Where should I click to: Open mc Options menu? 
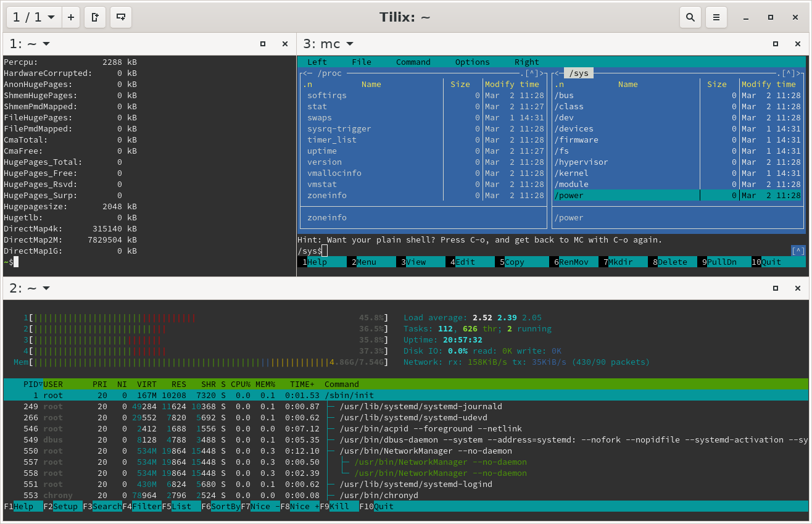473,62
